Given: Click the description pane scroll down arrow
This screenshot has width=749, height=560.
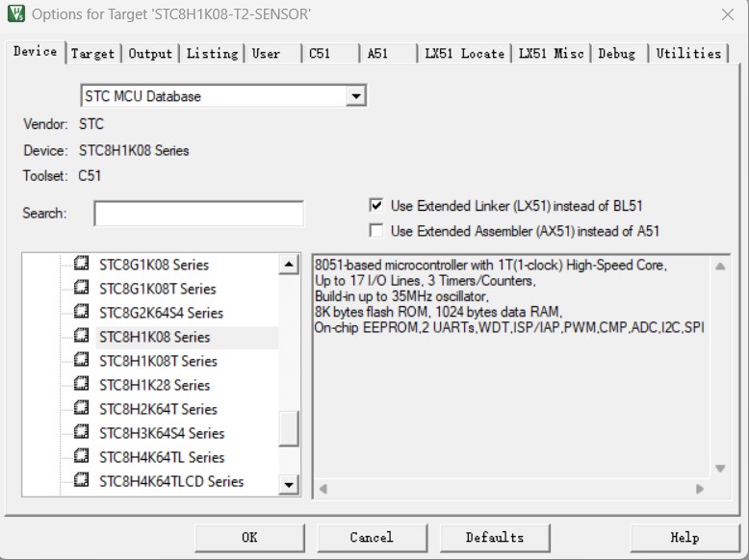Looking at the screenshot, I should [x=720, y=469].
